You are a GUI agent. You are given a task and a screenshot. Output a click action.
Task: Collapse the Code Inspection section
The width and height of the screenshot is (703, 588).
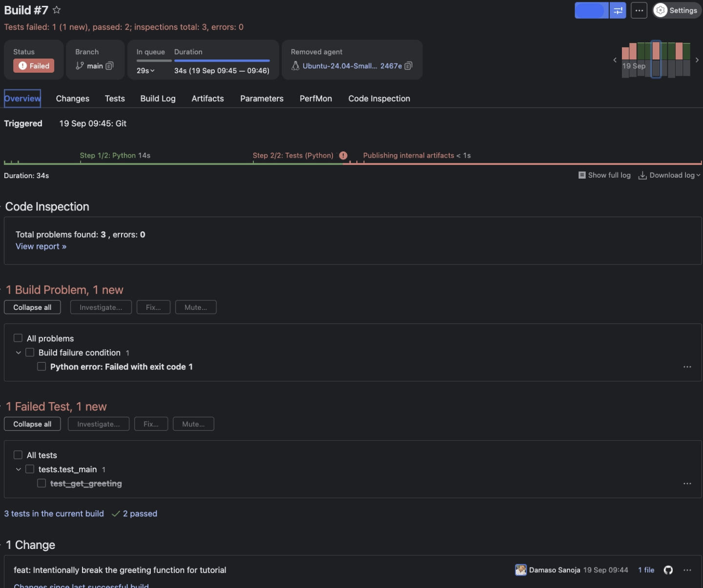click(1, 207)
